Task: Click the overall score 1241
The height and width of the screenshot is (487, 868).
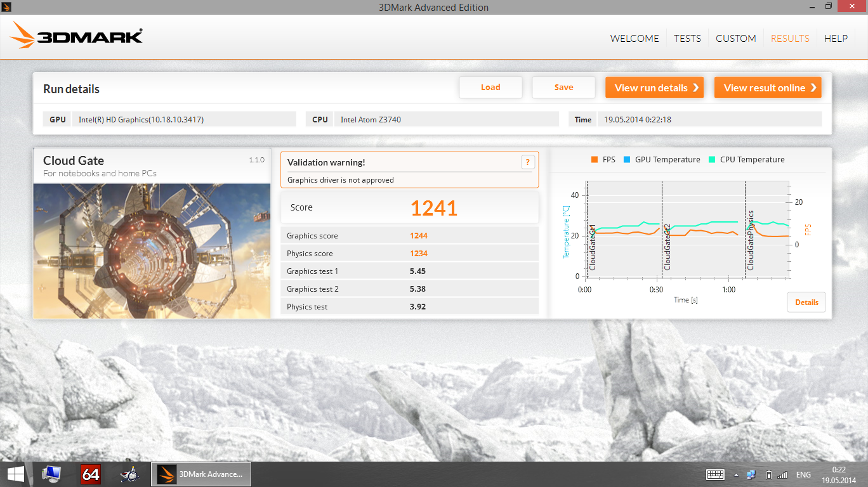Action: pos(433,208)
